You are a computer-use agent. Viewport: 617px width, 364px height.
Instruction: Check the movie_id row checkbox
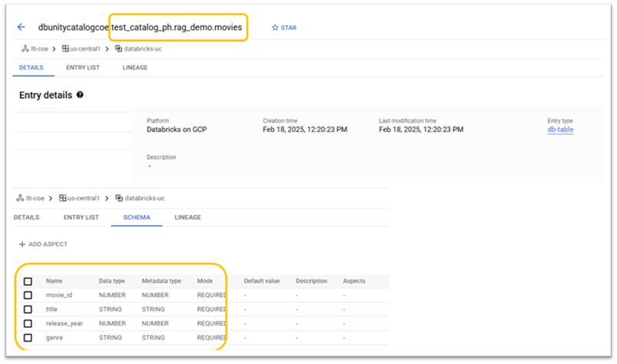(28, 295)
